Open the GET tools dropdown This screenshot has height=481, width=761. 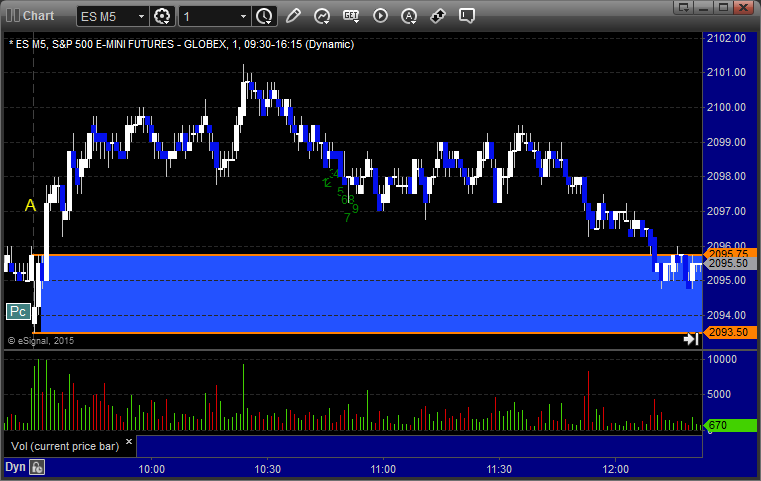click(351, 17)
